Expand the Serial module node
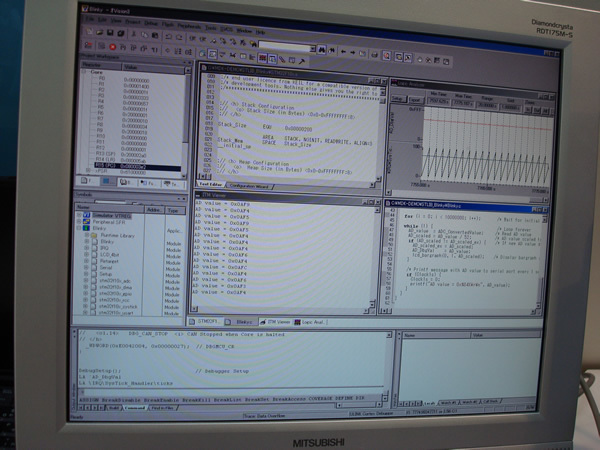This screenshot has width=600, height=450. 86,267
